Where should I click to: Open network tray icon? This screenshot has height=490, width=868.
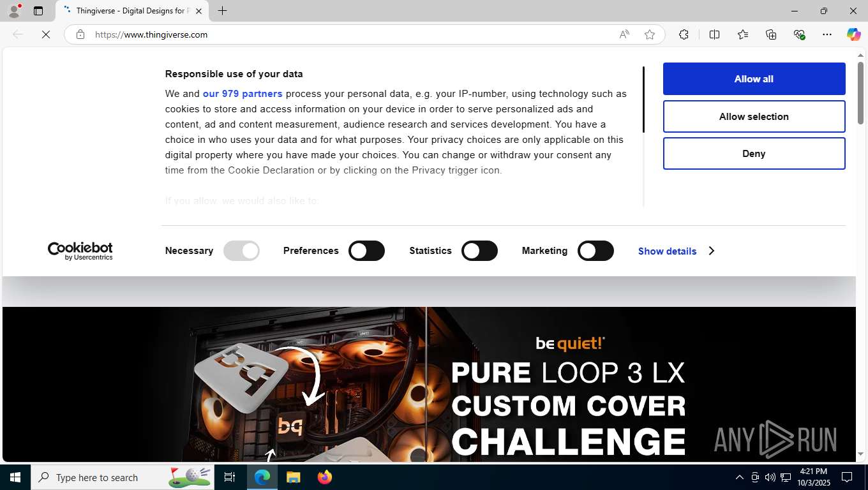click(786, 477)
